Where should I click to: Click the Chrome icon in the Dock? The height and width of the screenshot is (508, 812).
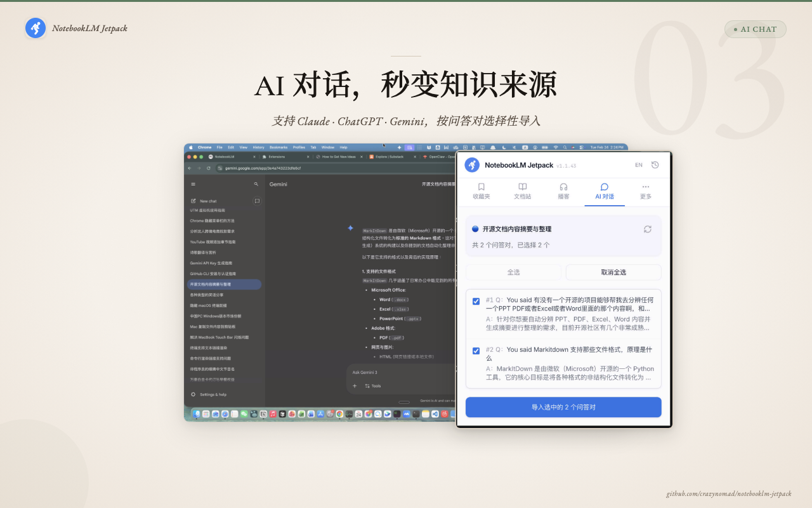(339, 414)
